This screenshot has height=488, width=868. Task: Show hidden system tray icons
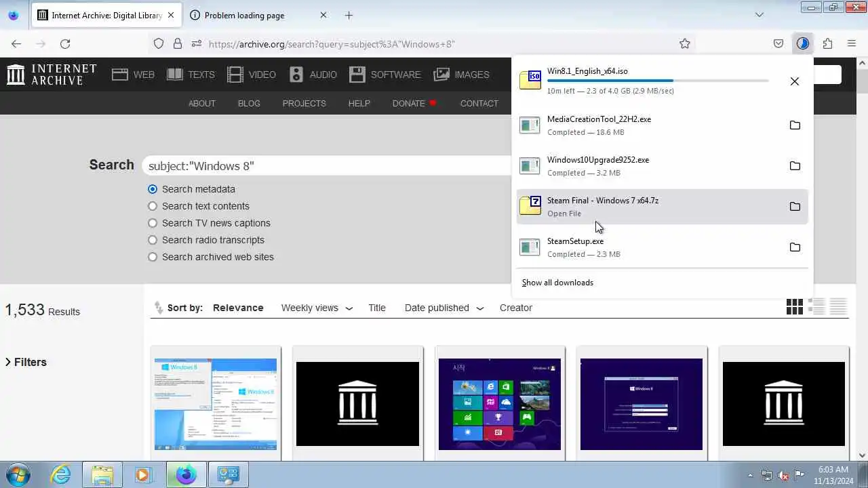click(x=750, y=475)
